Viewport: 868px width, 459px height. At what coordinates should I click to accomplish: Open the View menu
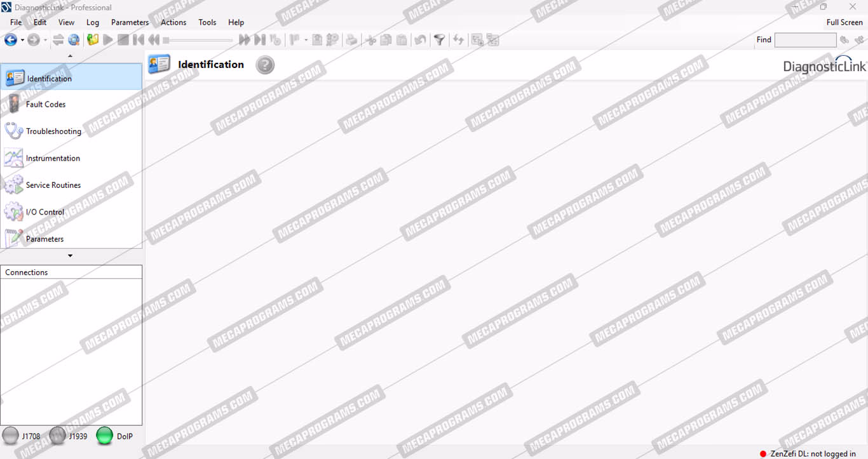(x=66, y=22)
